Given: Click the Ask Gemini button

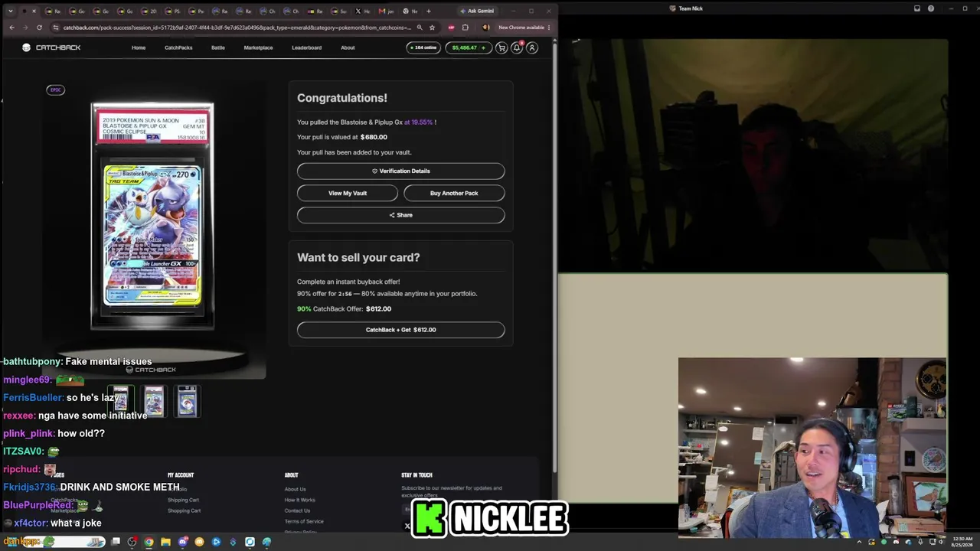Looking at the screenshot, I should pos(476,11).
